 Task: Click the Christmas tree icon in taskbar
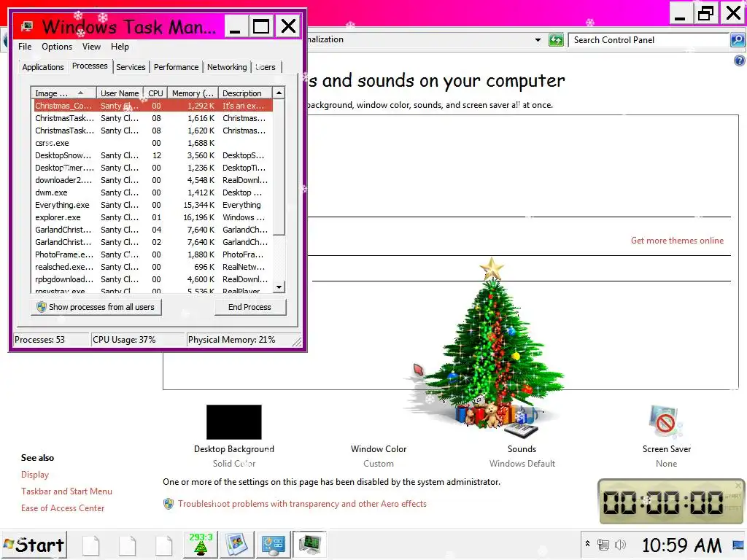pos(201,544)
